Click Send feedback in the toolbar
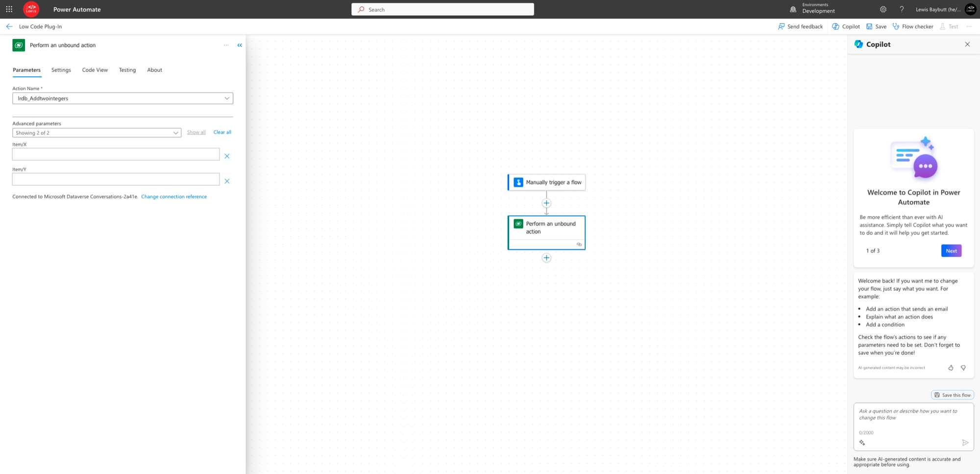 click(800, 26)
